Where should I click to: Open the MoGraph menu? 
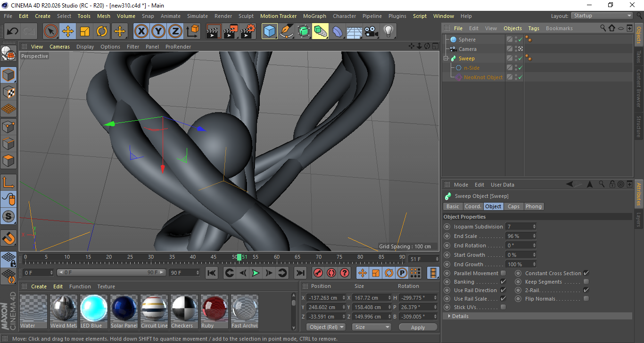coord(314,16)
